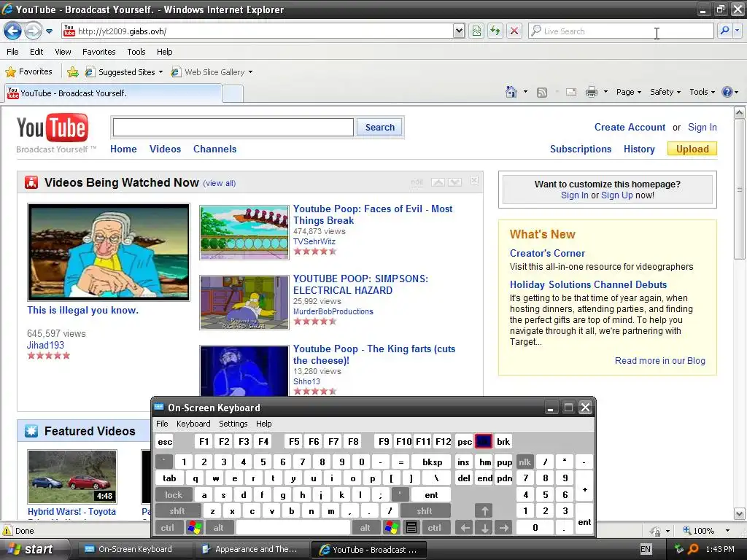Open the Tools menu in the menu bar

click(x=136, y=52)
